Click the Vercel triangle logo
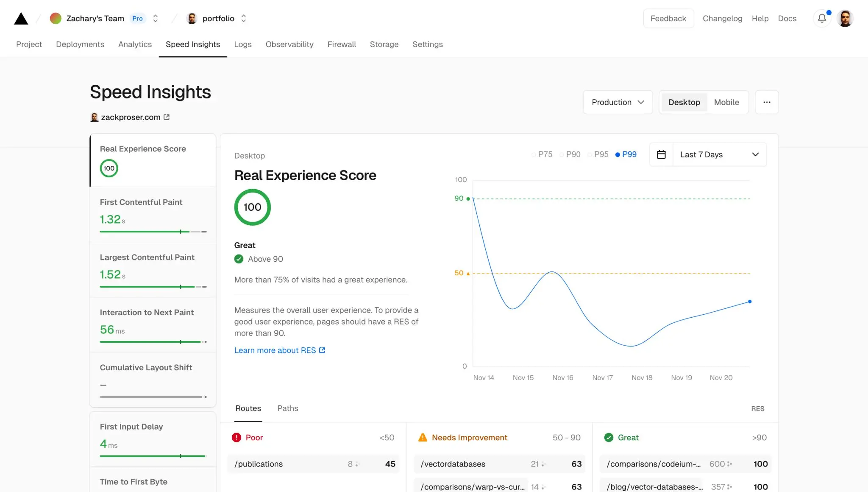Image resolution: width=868 pixels, height=492 pixels. click(21, 18)
